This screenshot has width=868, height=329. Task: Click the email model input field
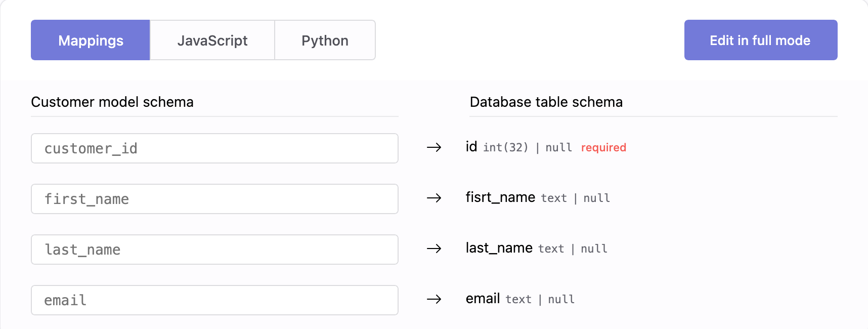[214, 300]
